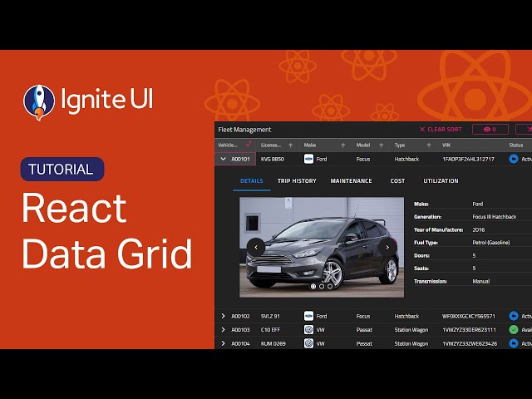Click the TUTORIAL badge
532x399 pixels.
click(62, 169)
